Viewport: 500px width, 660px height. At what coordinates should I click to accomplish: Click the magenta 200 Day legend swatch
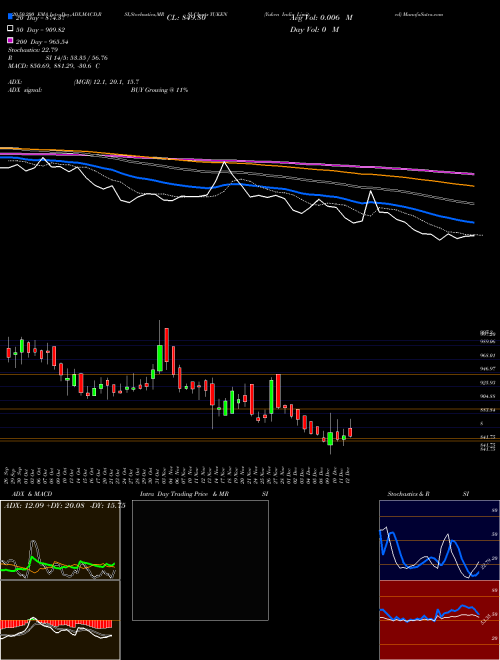point(10,40)
